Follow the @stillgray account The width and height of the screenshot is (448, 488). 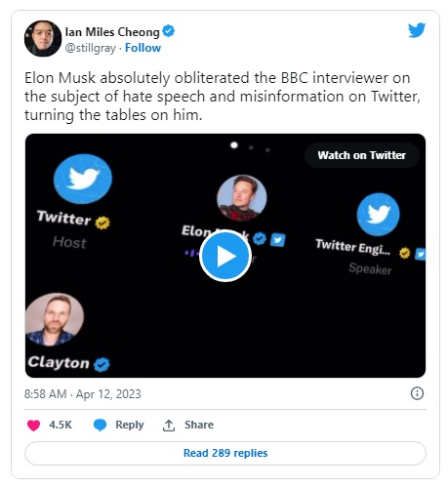click(x=143, y=48)
